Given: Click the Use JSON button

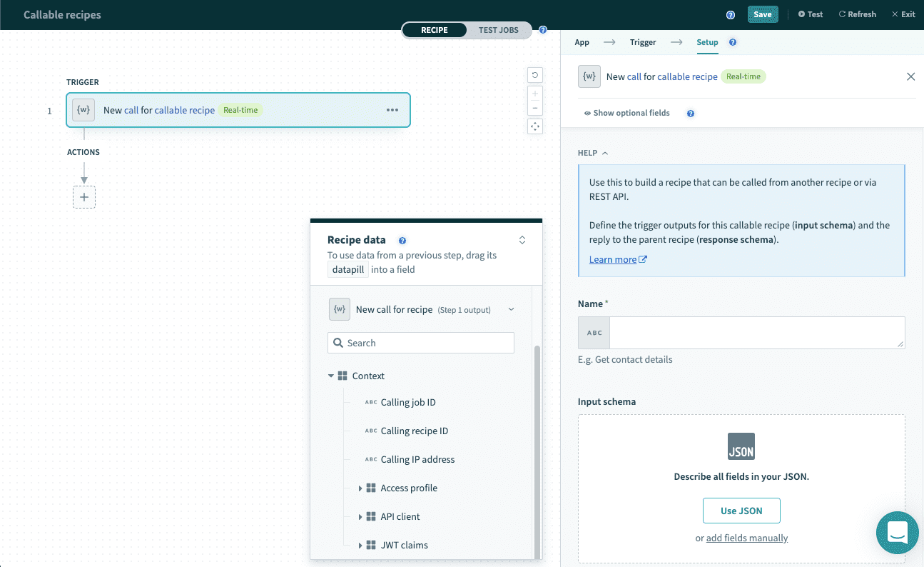Looking at the screenshot, I should pyautogui.click(x=741, y=510).
